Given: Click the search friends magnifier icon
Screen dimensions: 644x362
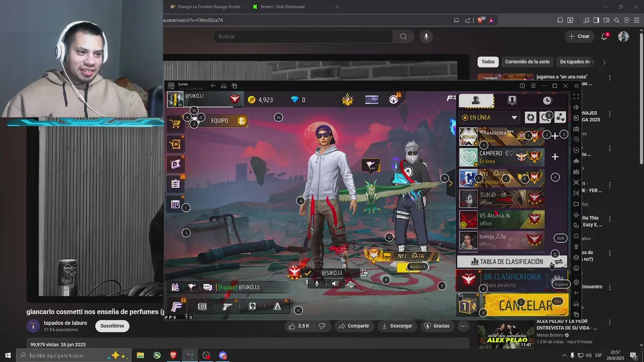Looking at the screenshot, I should point(545,117).
